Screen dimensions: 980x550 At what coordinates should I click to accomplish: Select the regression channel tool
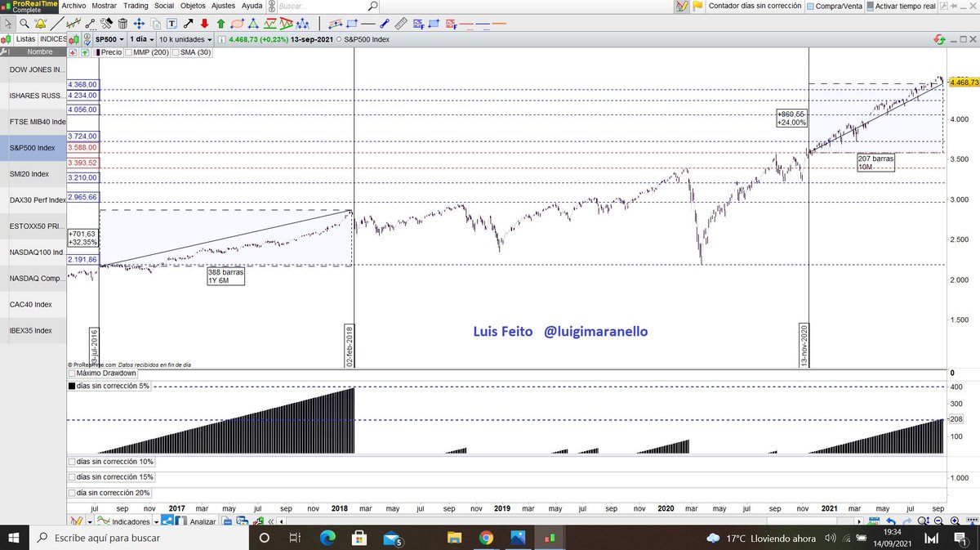point(336,23)
